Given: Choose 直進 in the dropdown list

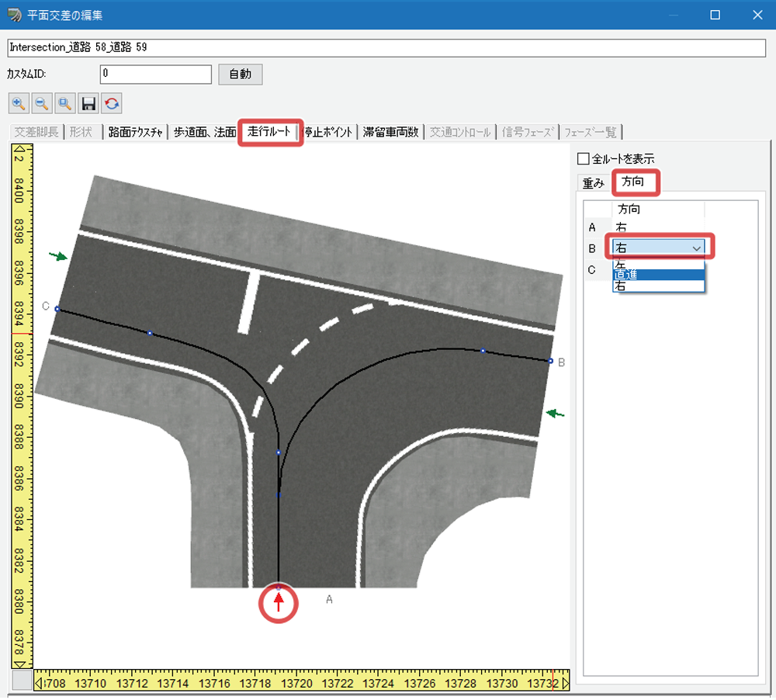Looking at the screenshot, I should [658, 275].
